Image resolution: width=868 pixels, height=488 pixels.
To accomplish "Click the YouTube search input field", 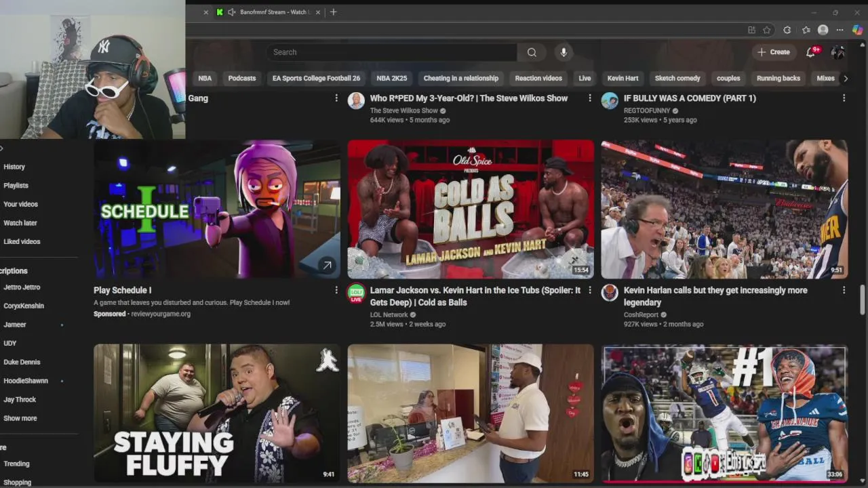I will pos(391,52).
